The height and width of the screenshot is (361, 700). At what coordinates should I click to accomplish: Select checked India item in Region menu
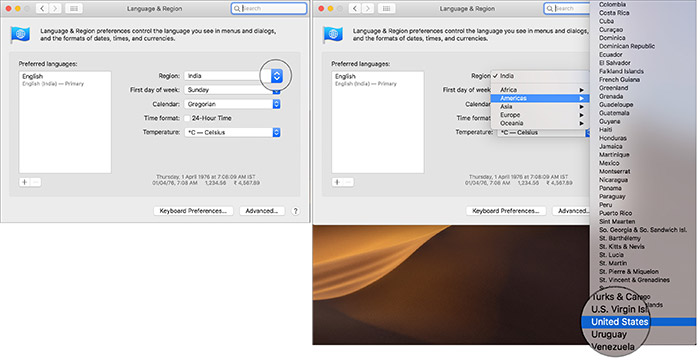[540, 76]
